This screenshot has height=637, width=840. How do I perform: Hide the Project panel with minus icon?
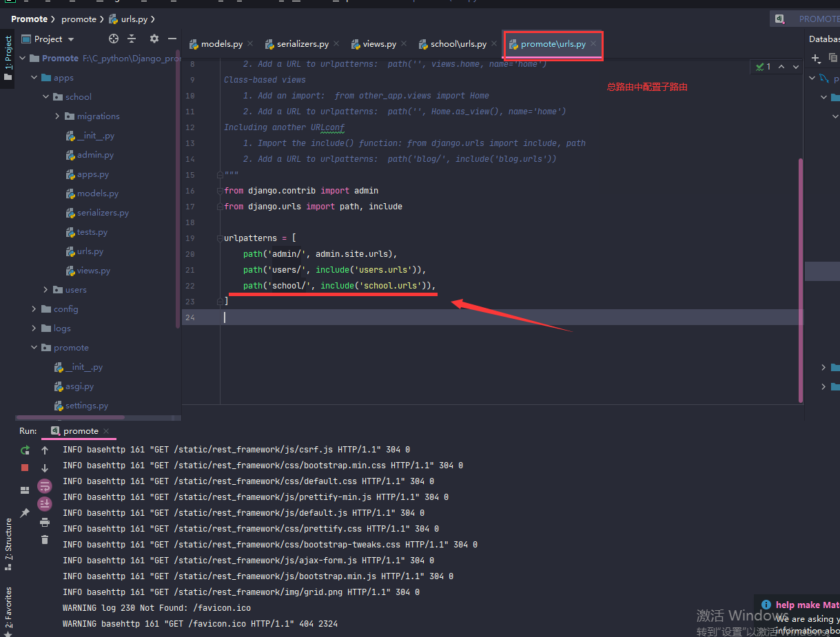tap(171, 39)
